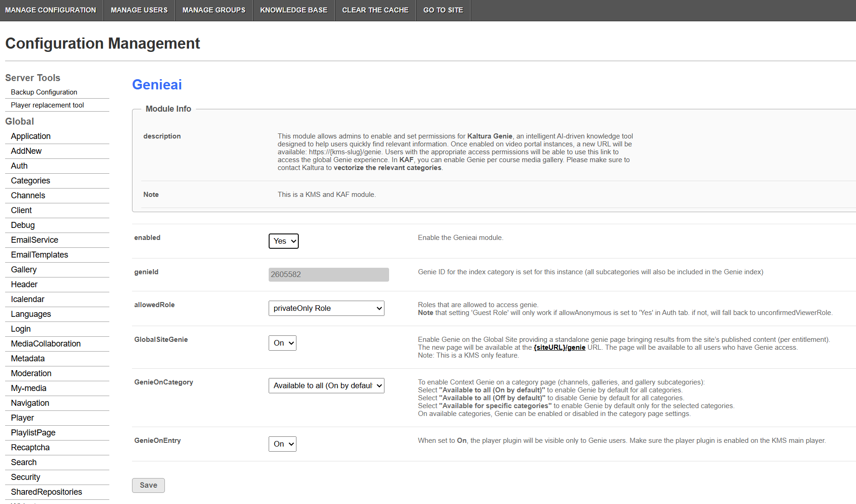Open the Manage Configuration tab
The image size is (856, 504).
coord(50,10)
